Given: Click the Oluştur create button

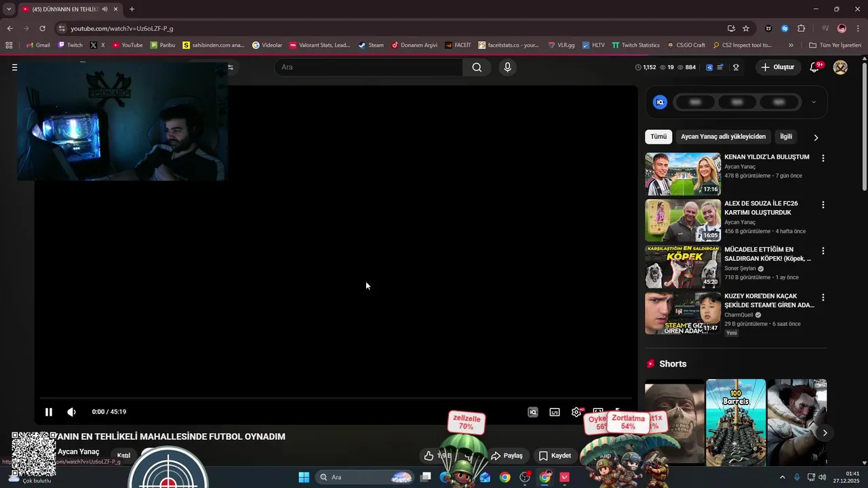Looking at the screenshot, I should (778, 67).
